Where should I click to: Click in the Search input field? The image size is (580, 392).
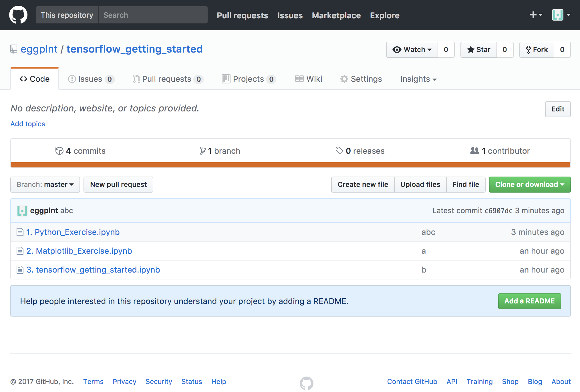(x=153, y=15)
